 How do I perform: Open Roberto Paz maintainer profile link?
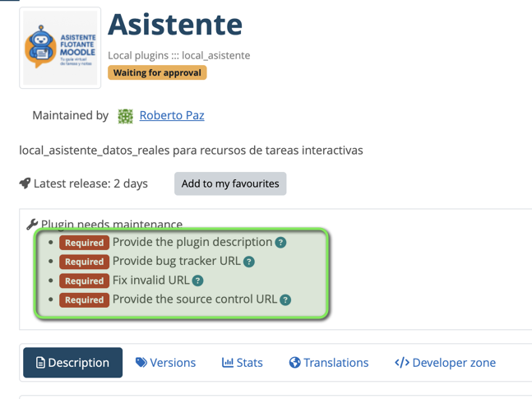tap(172, 115)
